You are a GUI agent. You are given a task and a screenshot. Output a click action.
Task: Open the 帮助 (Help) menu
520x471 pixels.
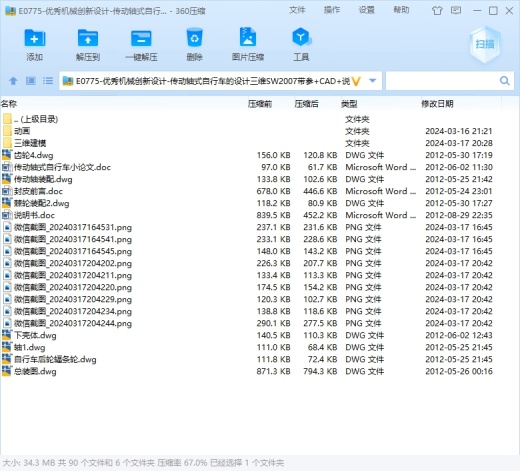401,10
